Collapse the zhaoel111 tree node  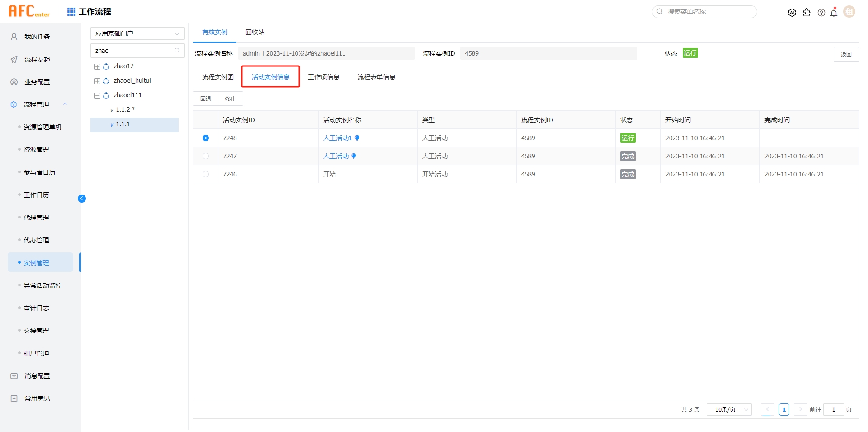[97, 95]
